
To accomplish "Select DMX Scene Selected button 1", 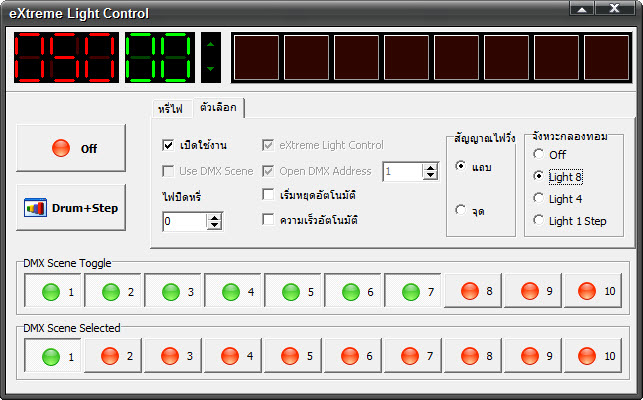I will point(52,356).
